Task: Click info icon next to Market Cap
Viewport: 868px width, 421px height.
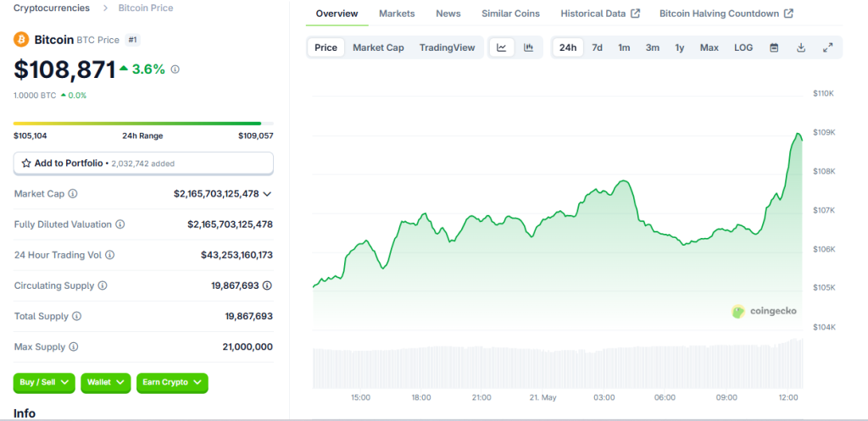Action: pos(73,194)
